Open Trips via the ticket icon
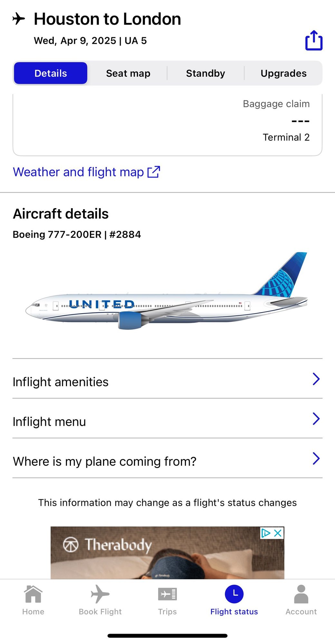Viewport: 335px width, 644px height. click(x=167, y=594)
